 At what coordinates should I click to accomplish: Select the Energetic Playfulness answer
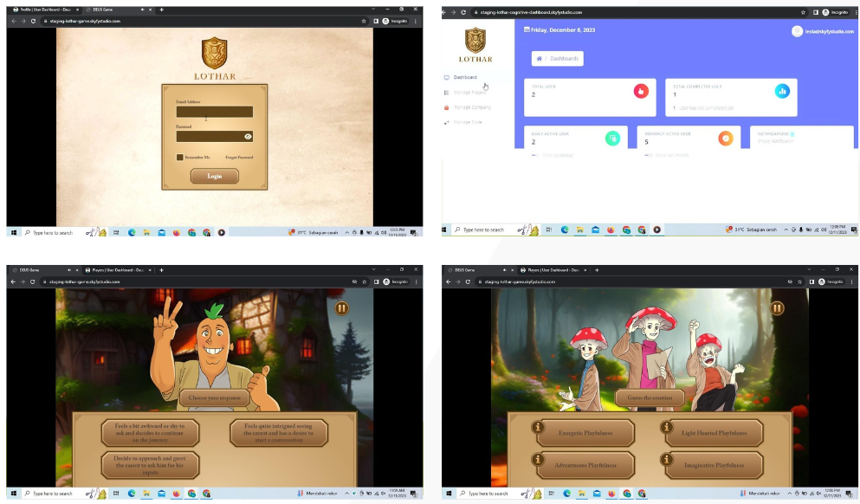(x=585, y=433)
